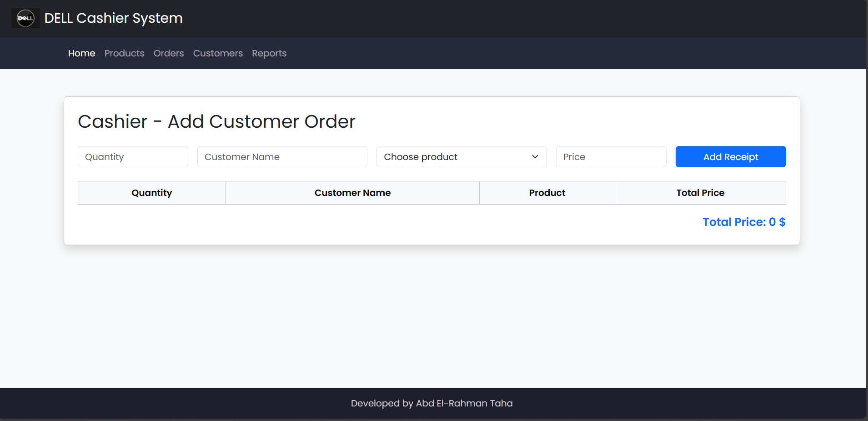
Task: Go to the Home menu item
Action: (x=82, y=53)
